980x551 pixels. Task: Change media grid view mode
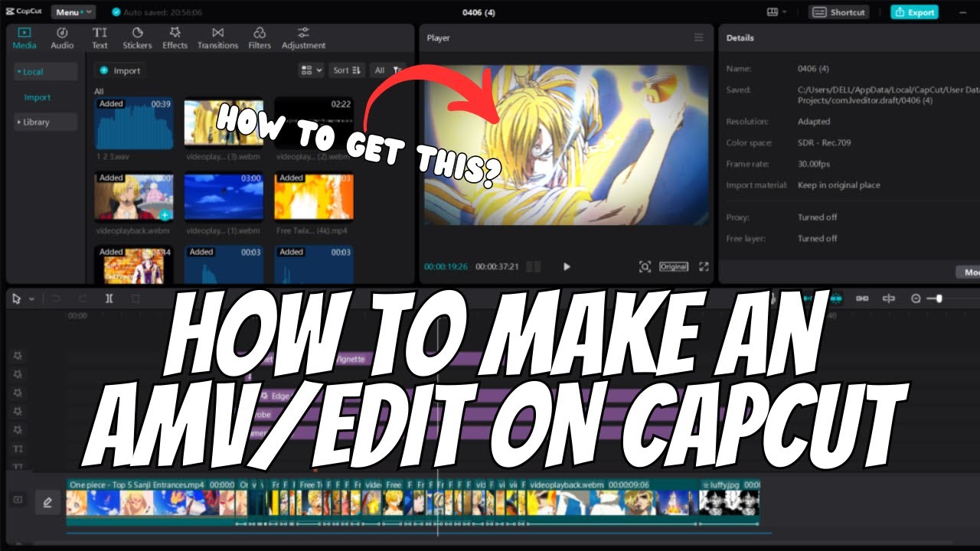[312, 70]
